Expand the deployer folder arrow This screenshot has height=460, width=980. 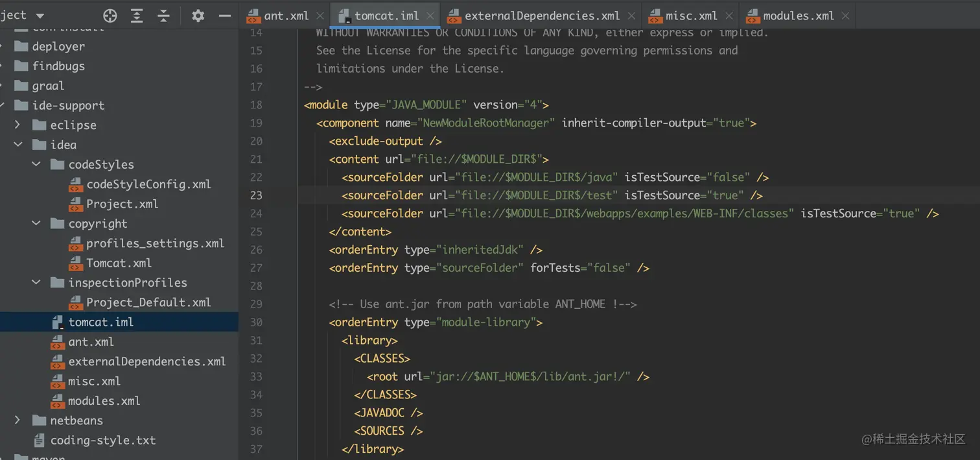click(x=2, y=46)
